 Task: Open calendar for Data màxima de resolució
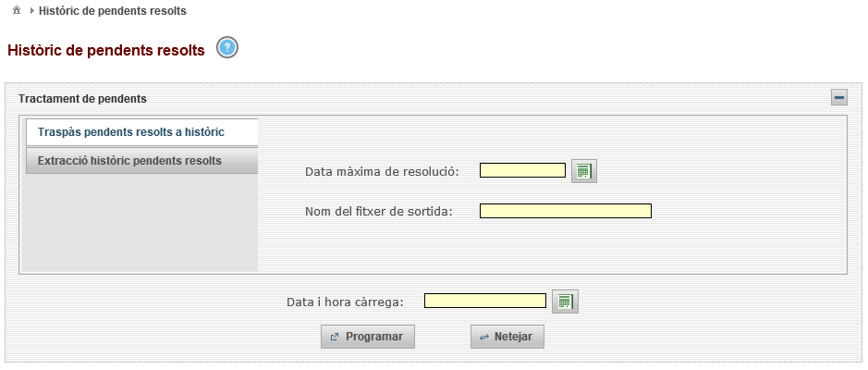pos(584,171)
